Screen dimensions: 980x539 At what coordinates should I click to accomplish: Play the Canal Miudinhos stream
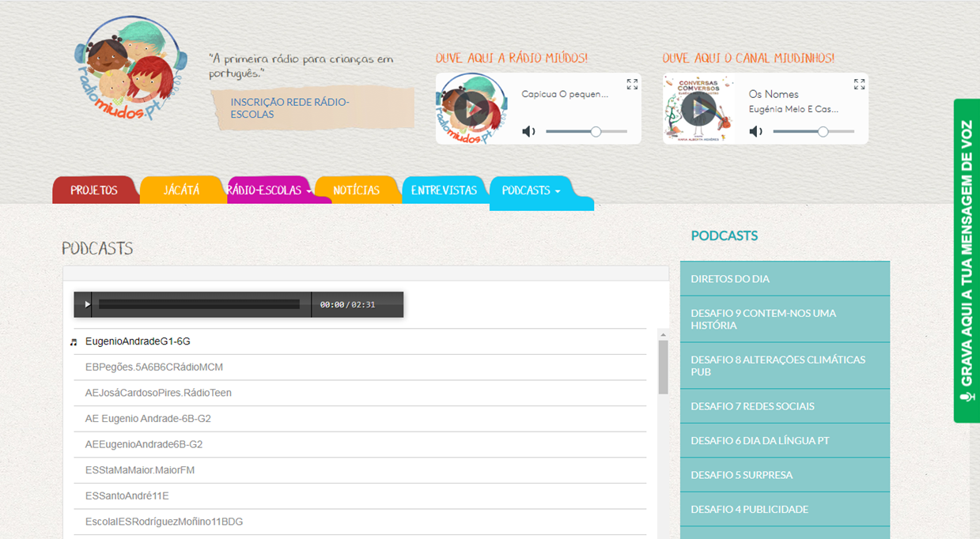tap(699, 109)
